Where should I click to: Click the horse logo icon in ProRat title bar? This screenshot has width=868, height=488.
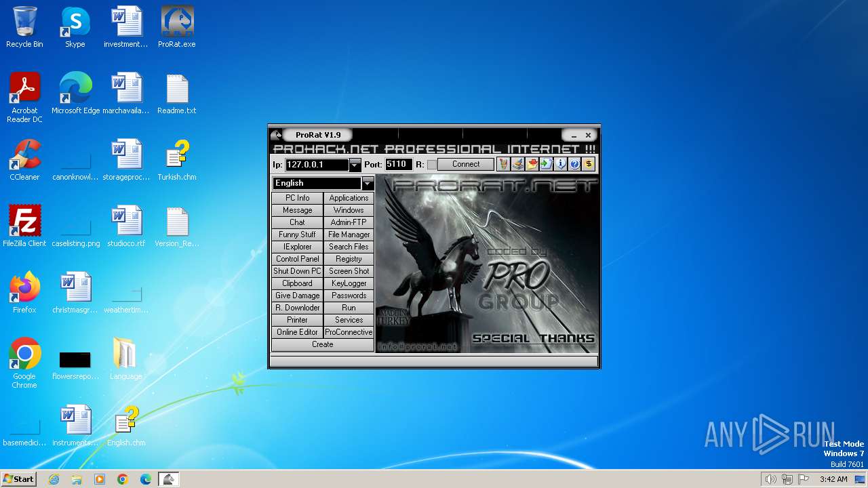pyautogui.click(x=276, y=135)
